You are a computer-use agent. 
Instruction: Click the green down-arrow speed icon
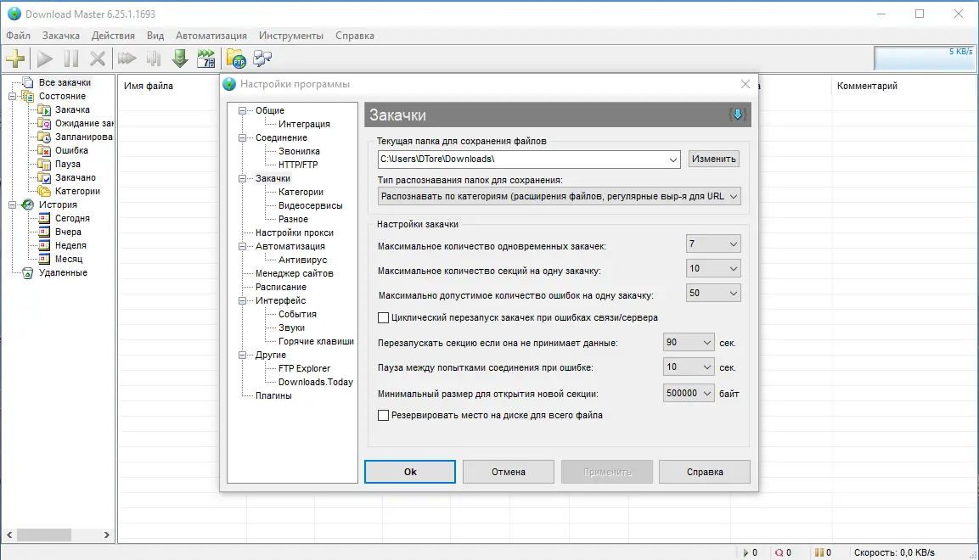click(180, 59)
